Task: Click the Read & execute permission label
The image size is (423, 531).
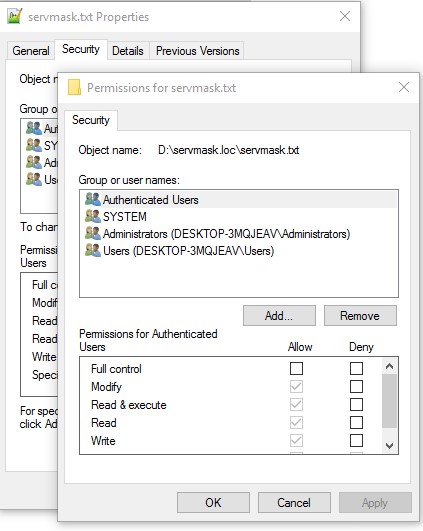Action: tap(129, 405)
